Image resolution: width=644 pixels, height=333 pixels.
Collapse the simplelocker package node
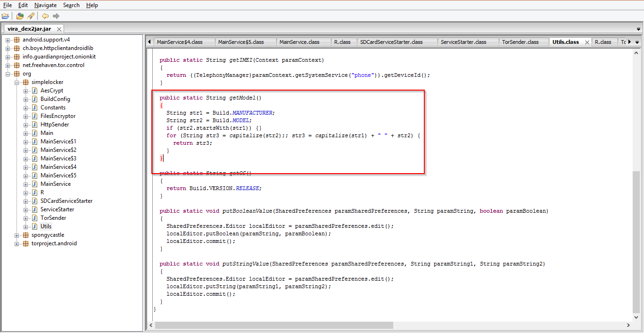pos(17,82)
